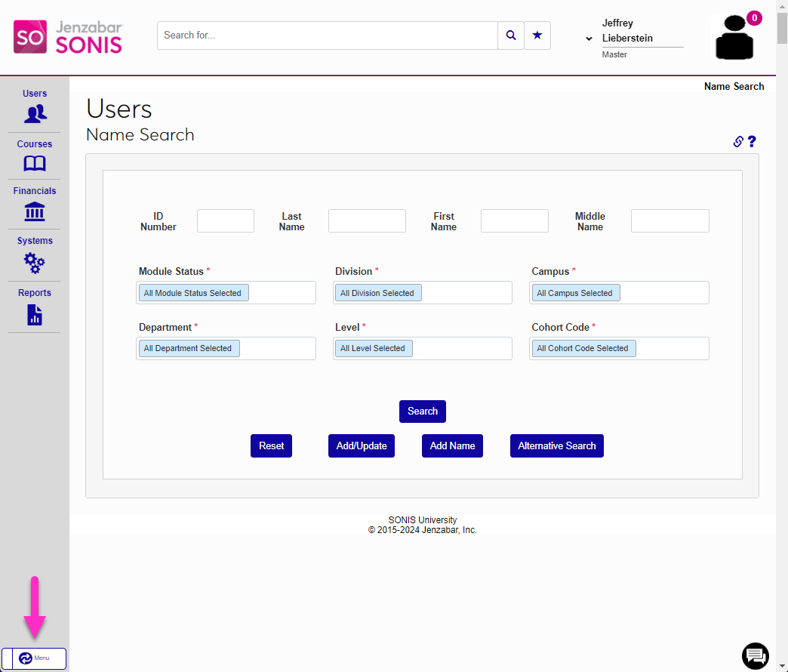This screenshot has height=672, width=788.
Task: Open the Division selection dropdown
Action: pyautogui.click(x=422, y=292)
